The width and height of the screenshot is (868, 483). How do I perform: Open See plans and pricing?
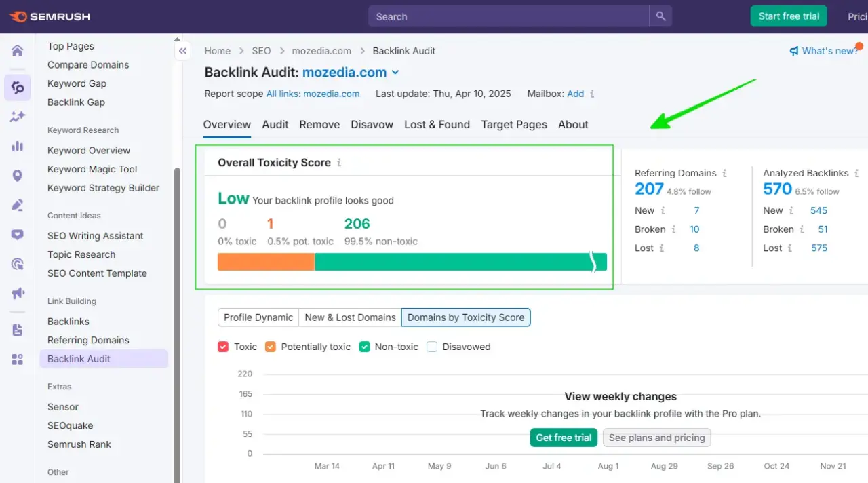[656, 438]
